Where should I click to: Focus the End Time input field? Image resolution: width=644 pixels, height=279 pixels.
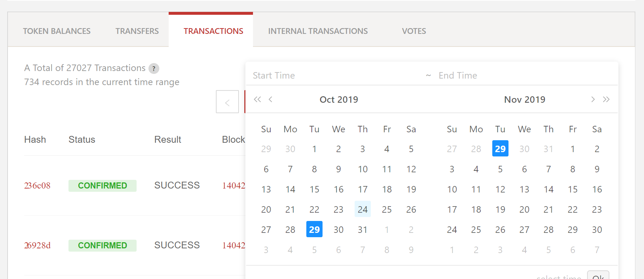click(523, 76)
